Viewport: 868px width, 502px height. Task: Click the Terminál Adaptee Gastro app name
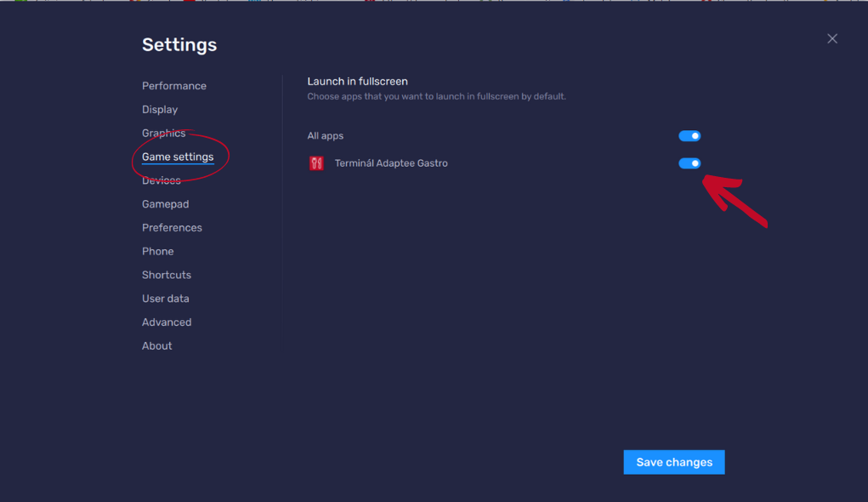[391, 163]
